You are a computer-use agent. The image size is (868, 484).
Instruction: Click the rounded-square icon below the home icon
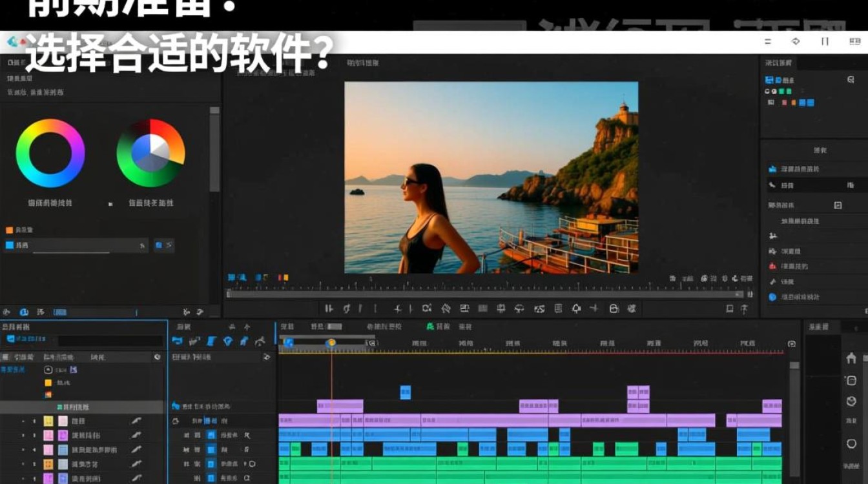[x=851, y=381]
